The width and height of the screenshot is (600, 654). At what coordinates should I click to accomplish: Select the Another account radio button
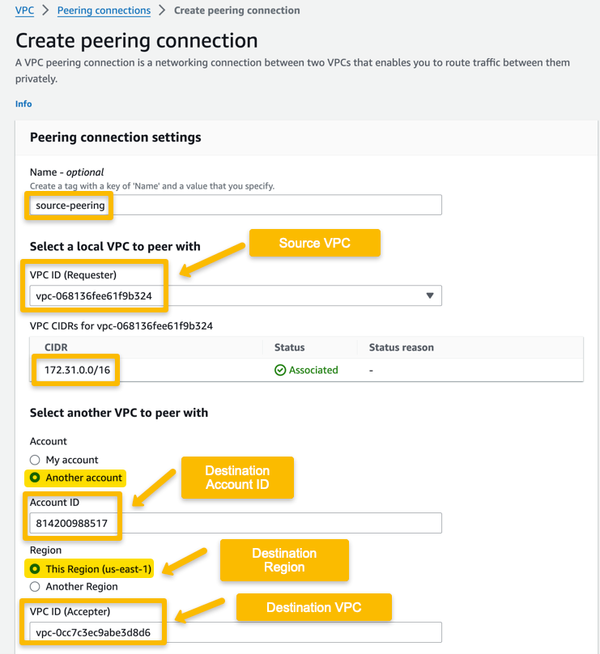[x=35, y=478]
